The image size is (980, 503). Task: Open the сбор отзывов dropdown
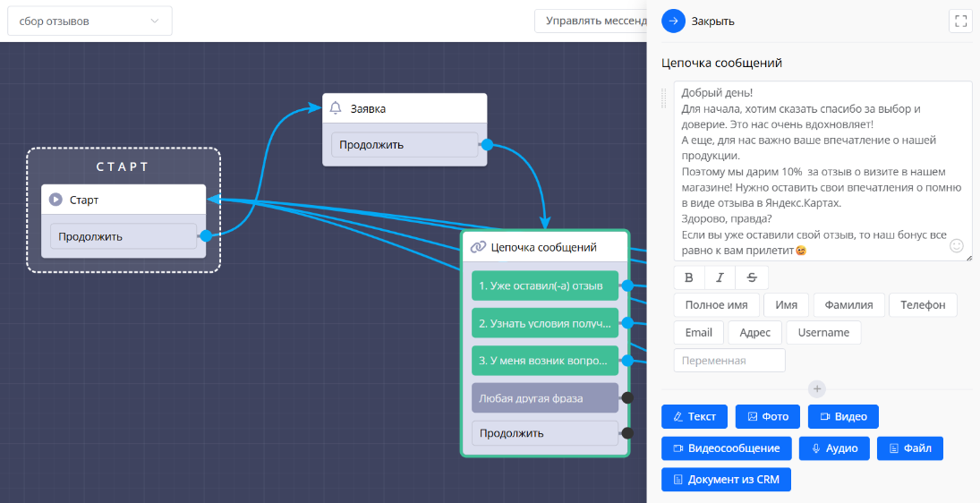tap(89, 21)
